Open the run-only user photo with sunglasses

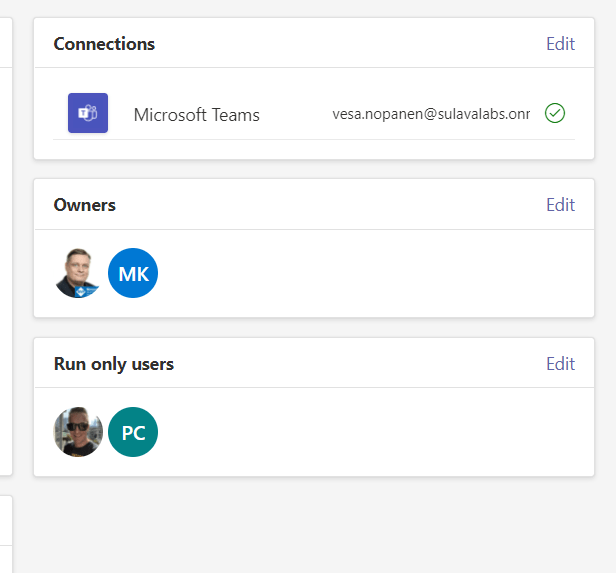coord(78,432)
